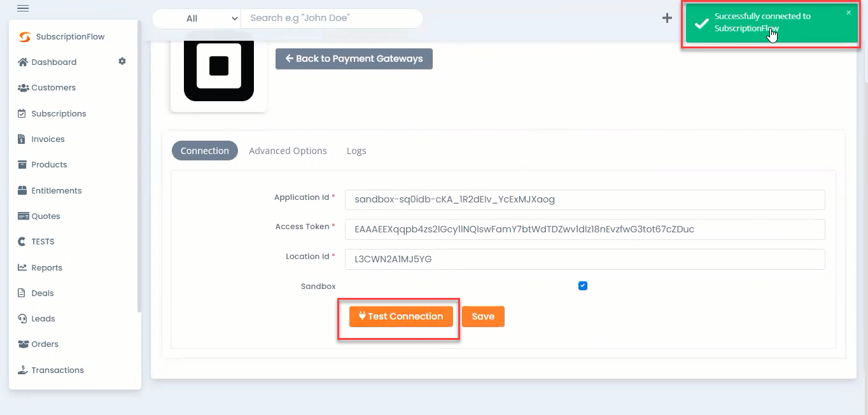The image size is (868, 415).
Task: Open the Deals menu item
Action: pos(43,293)
